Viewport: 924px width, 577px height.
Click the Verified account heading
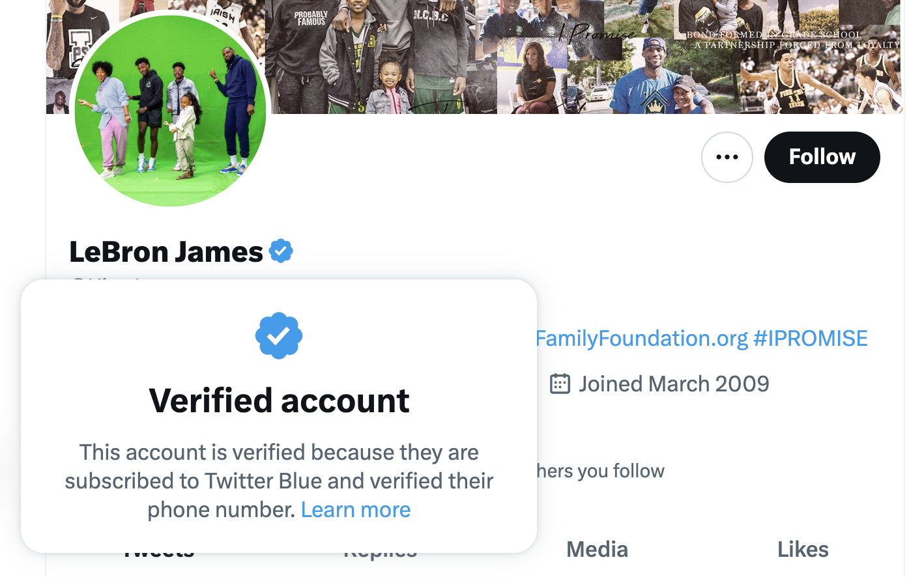[x=279, y=401]
